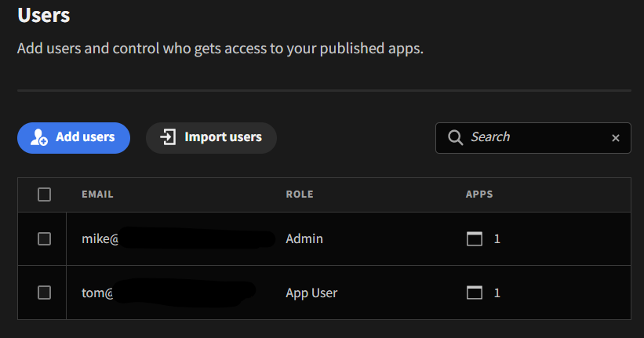Click the apps count 1 in the Admin row

(x=497, y=239)
